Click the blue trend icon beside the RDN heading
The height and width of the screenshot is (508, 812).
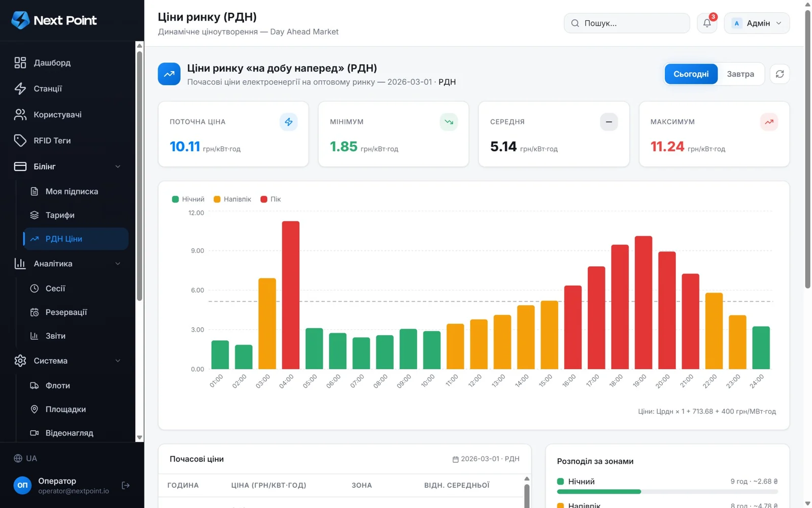169,74
